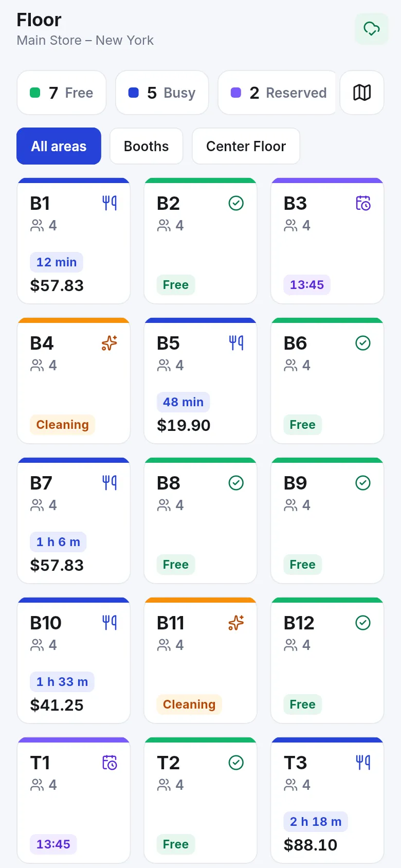Toggle the 7 Free status filter
The image size is (401, 868).
pyautogui.click(x=62, y=93)
